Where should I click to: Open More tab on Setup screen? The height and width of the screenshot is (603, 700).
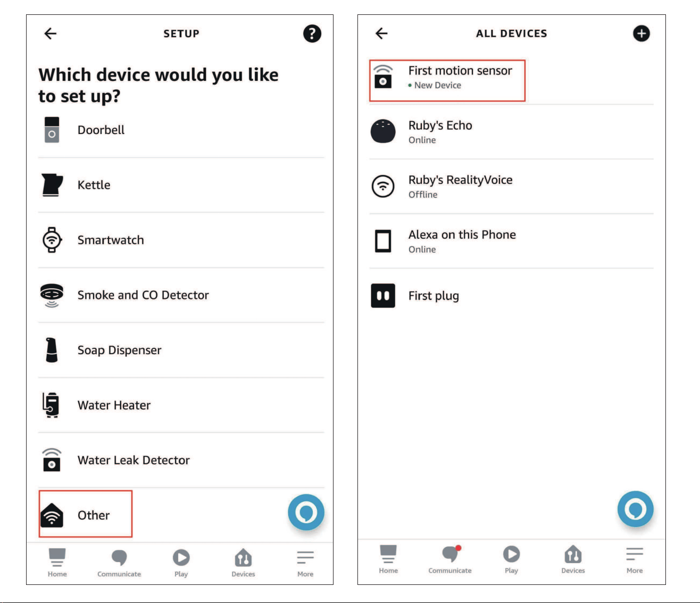[305, 563]
